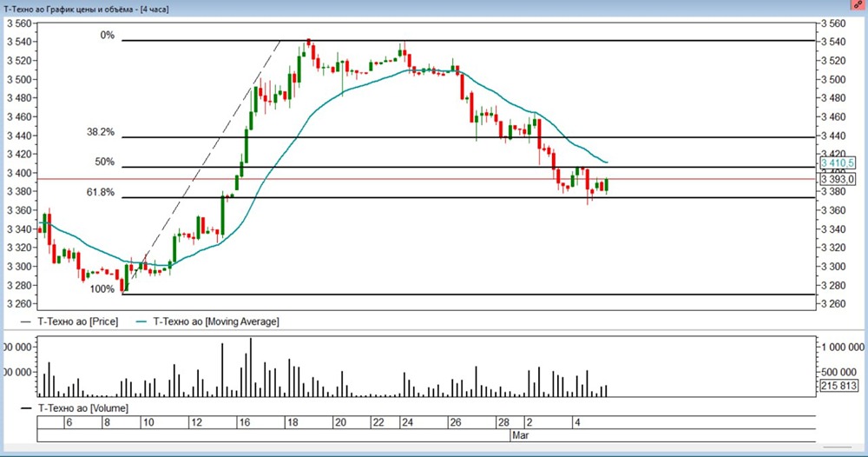Click the 500 000 volume axis label
The height and width of the screenshot is (457, 868).
tap(839, 372)
